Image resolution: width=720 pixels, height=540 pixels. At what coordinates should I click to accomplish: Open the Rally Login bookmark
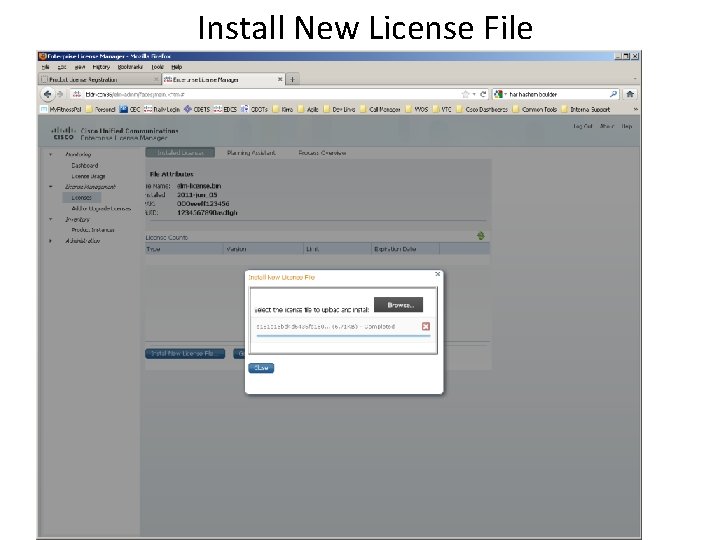coord(162,109)
